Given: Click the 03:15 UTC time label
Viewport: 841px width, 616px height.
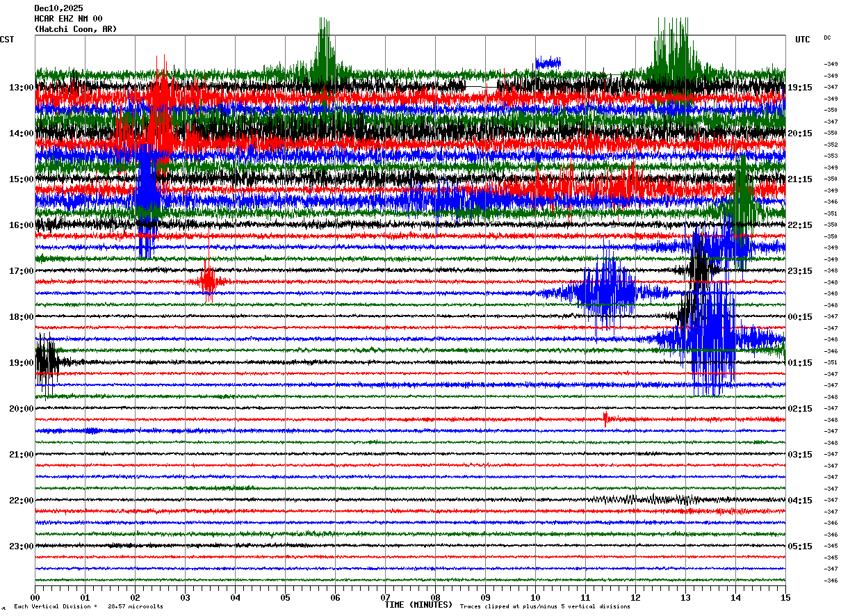Looking at the screenshot, I should (800, 455).
